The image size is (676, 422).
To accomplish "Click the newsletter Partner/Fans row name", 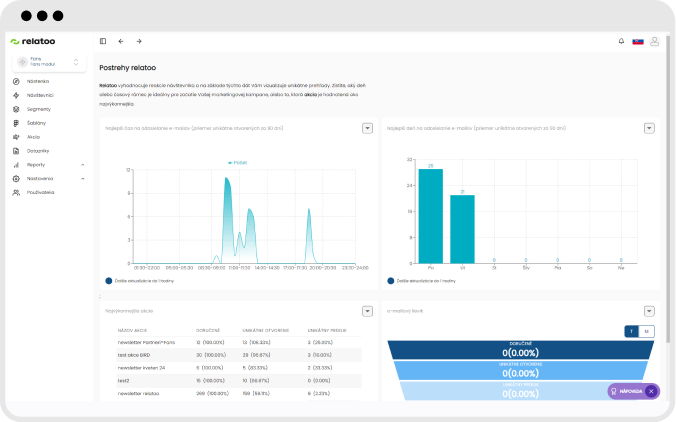I will [x=147, y=342].
